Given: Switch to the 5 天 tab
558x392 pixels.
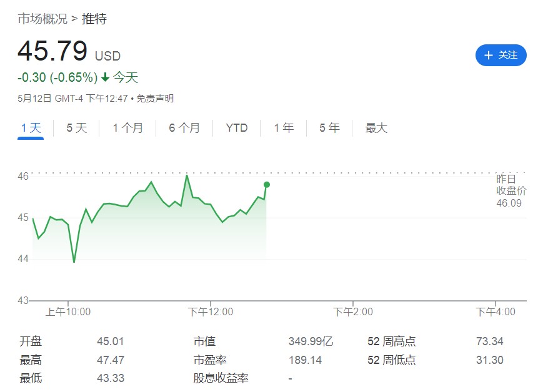Looking at the screenshot, I should click(x=77, y=128).
